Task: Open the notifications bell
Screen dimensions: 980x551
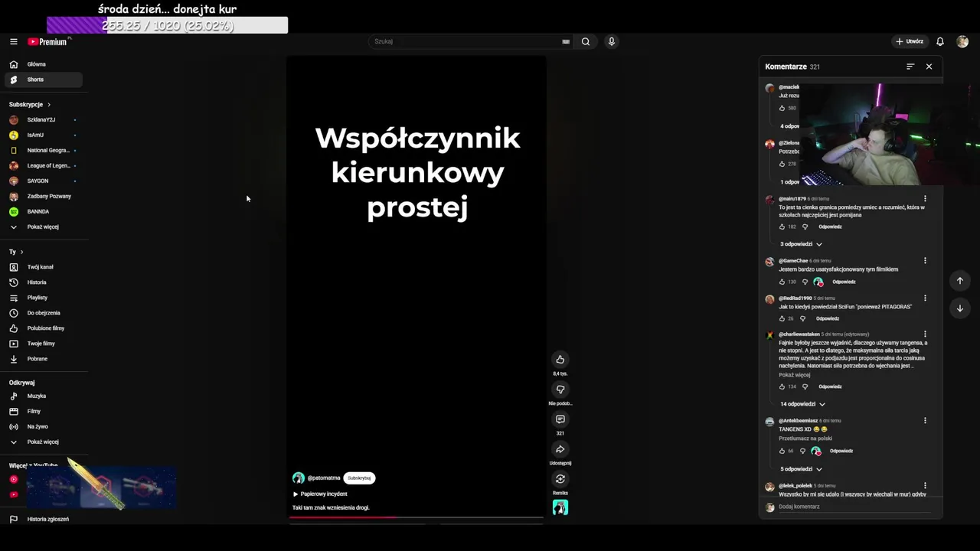Action: (x=940, y=41)
